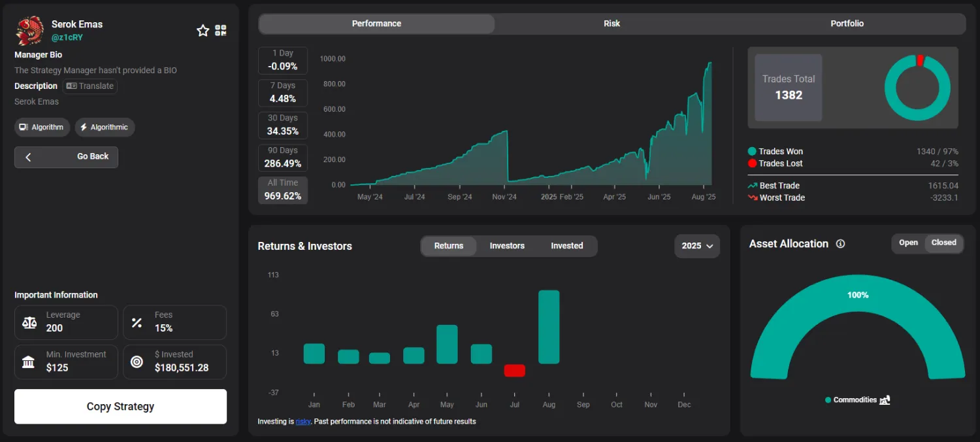Click the Trades Total 1382 box
980x442 pixels.
(x=789, y=88)
